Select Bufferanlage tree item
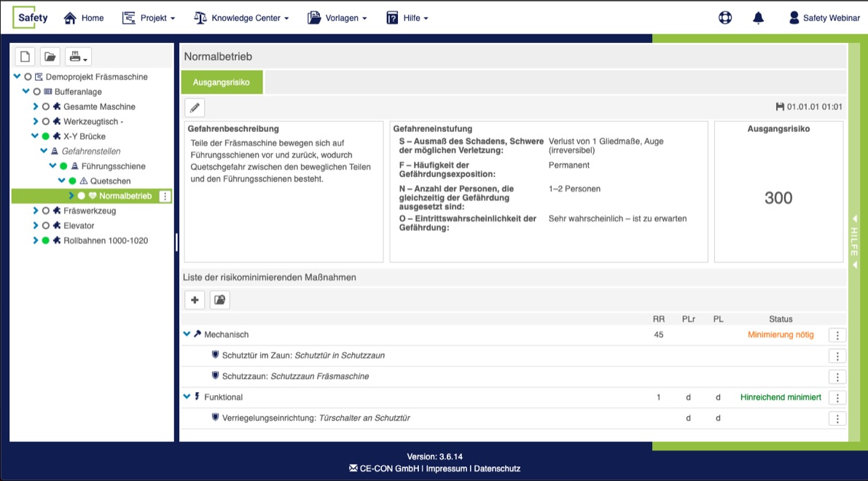Viewport: 868px width, 481px height. 78,92
